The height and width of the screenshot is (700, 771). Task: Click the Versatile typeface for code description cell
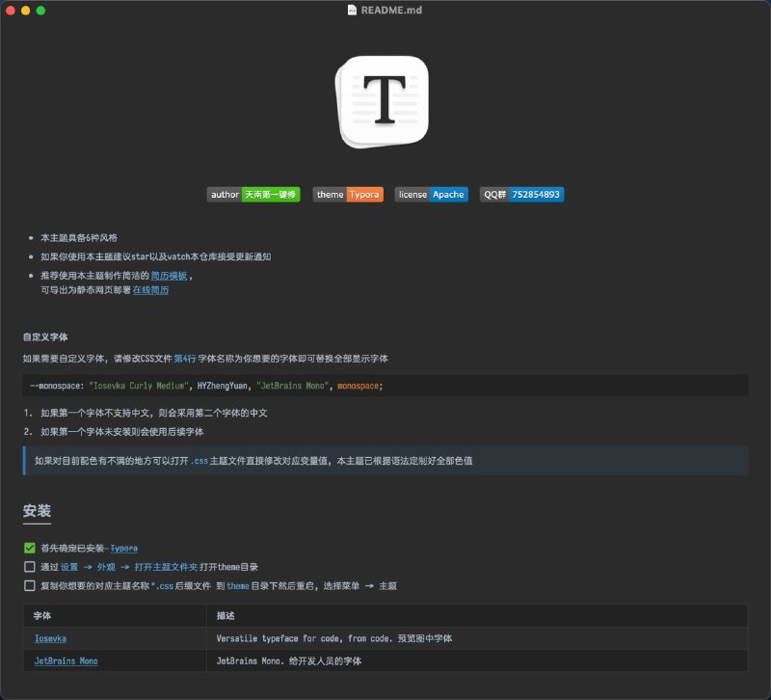(477, 638)
